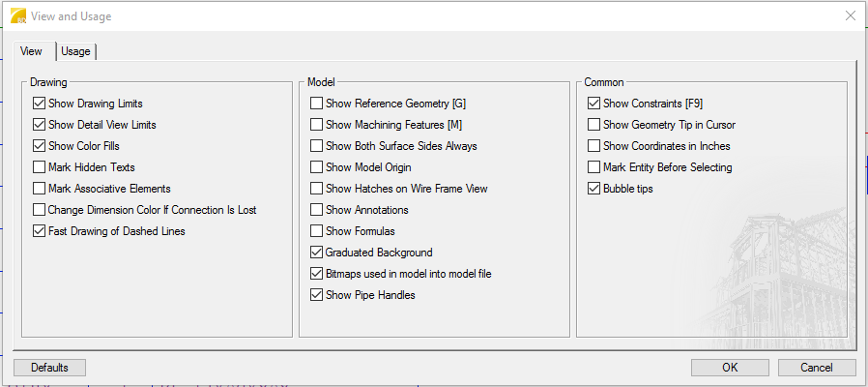Turn off Fast Drawing of Dashed Lines
The width and height of the screenshot is (868, 387).
coord(40,231)
